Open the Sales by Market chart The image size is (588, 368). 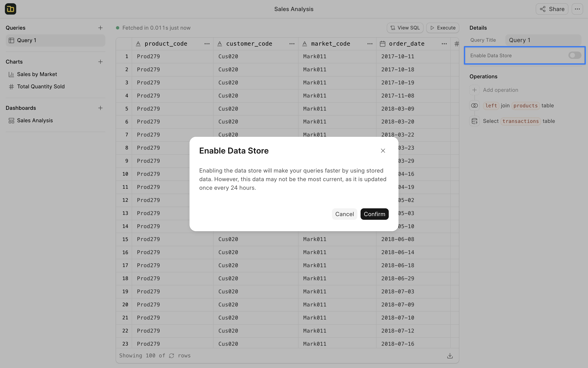click(55, 74)
